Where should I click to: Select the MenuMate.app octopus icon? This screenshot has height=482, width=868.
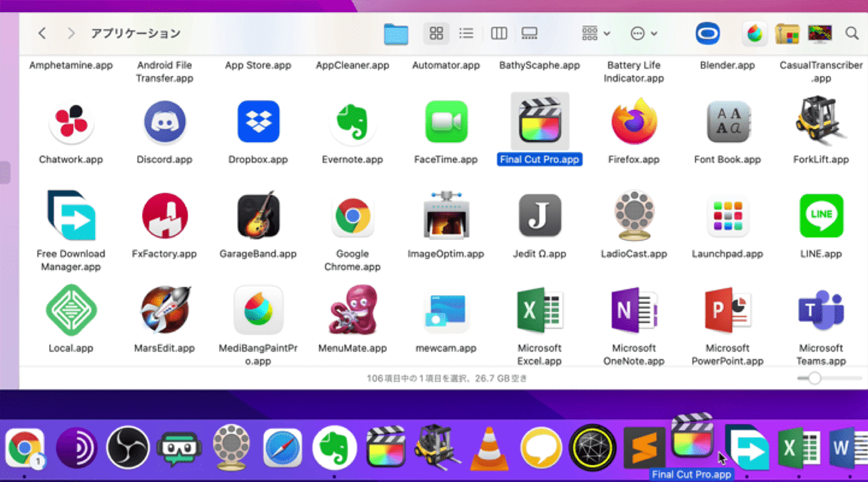[x=353, y=310]
